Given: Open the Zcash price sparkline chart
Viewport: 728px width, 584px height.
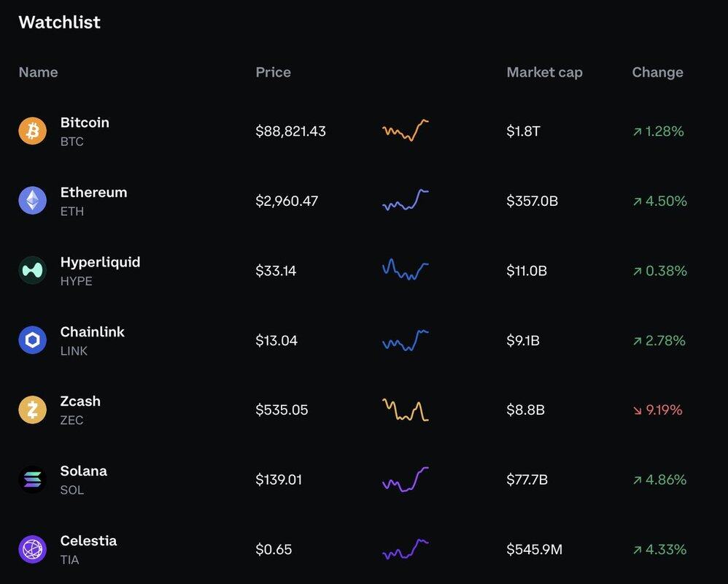Looking at the screenshot, I should click(405, 410).
